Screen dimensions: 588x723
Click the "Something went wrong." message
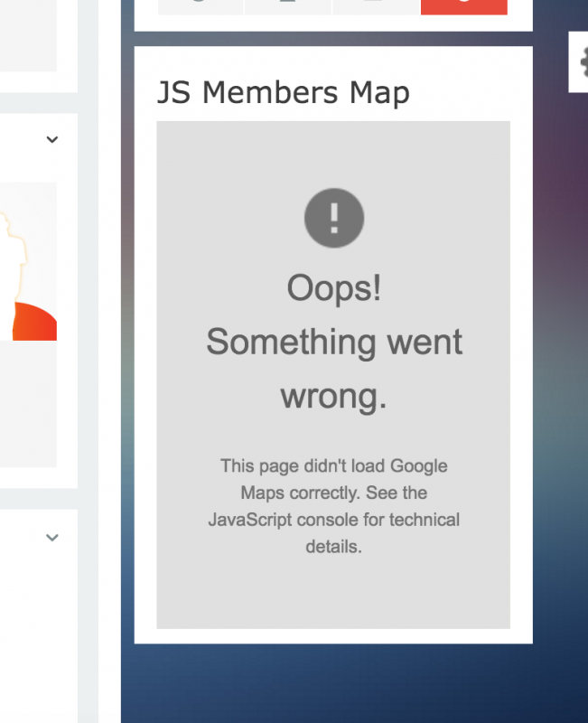[x=334, y=369]
